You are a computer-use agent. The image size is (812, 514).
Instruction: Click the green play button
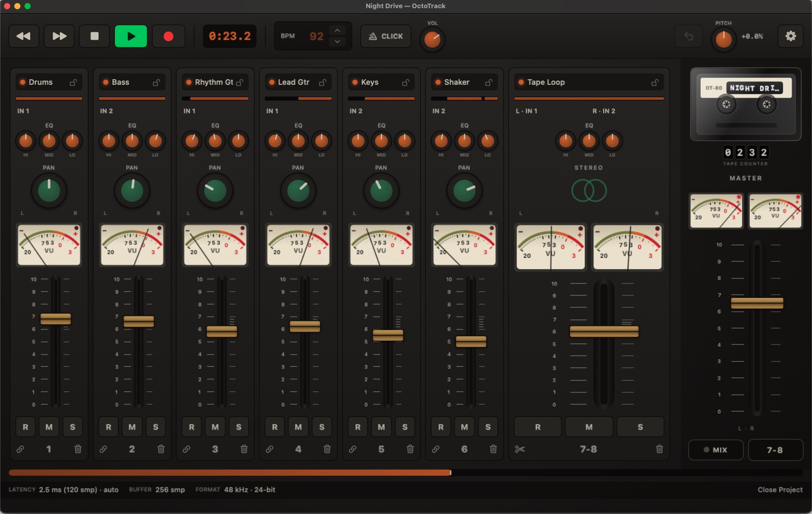tap(131, 36)
